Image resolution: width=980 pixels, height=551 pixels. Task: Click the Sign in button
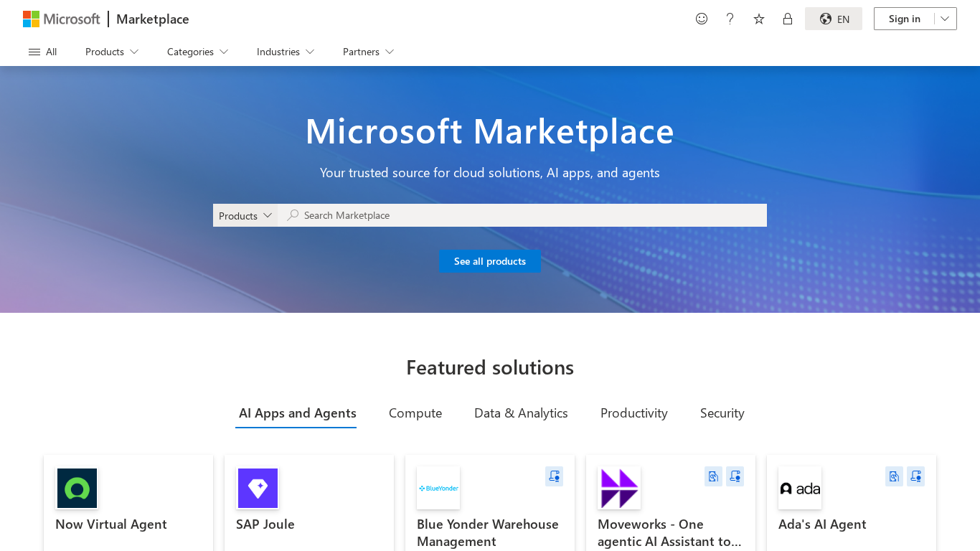(x=904, y=19)
